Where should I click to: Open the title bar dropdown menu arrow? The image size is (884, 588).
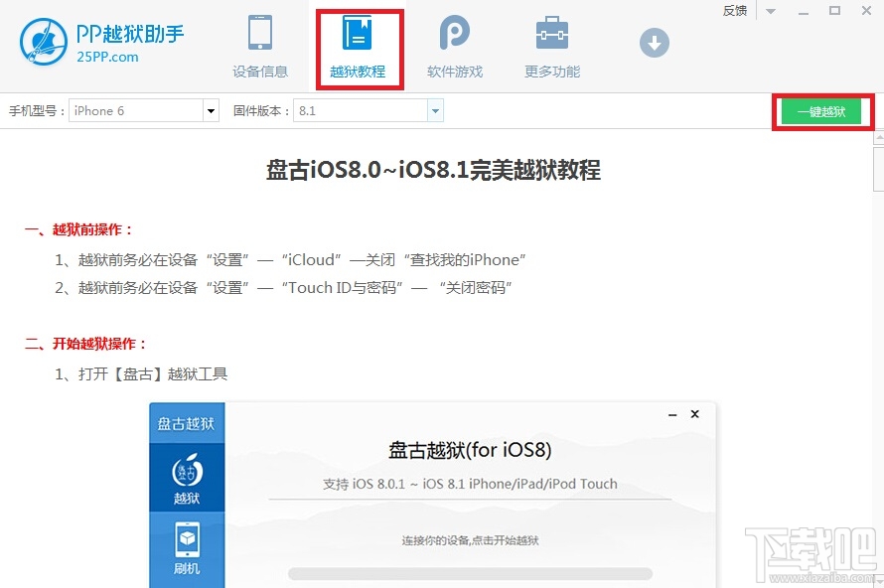[x=771, y=11]
